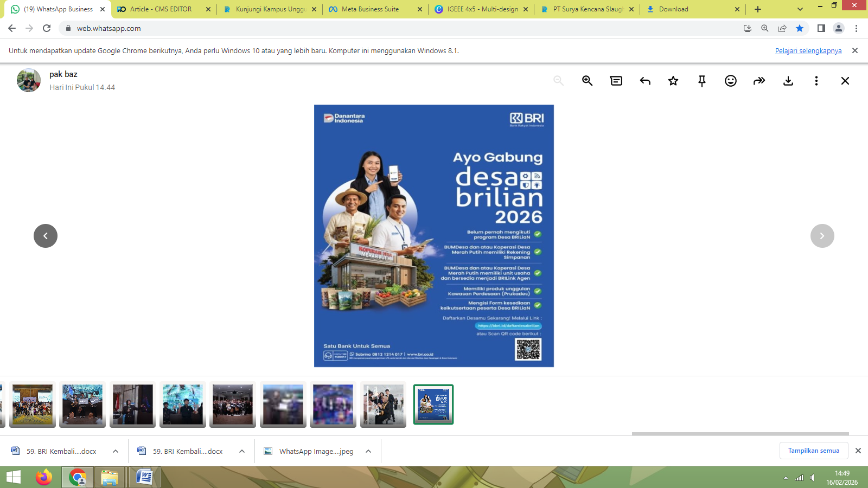Go back to previous page
Image resolution: width=868 pixels, height=488 pixels.
(12, 28)
